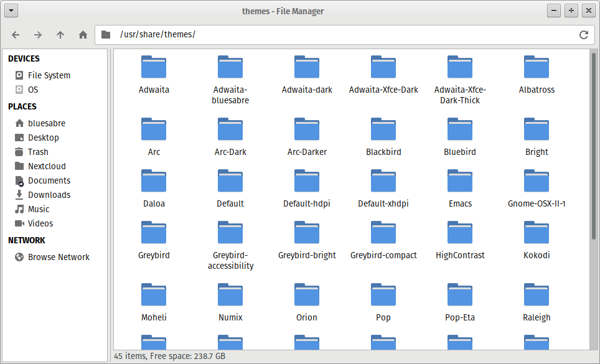Select the Arc-Darker folder
Screen dimensions: 600x364
pyautogui.click(x=307, y=138)
